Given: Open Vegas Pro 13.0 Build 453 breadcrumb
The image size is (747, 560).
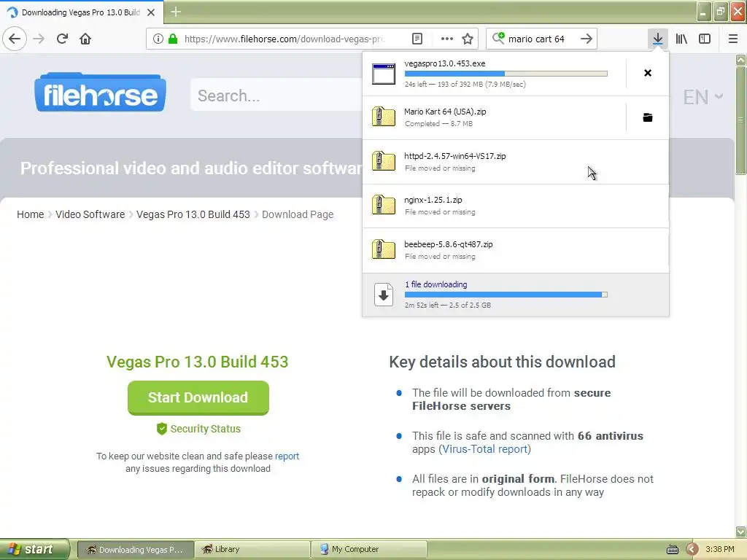Looking at the screenshot, I should point(193,214).
